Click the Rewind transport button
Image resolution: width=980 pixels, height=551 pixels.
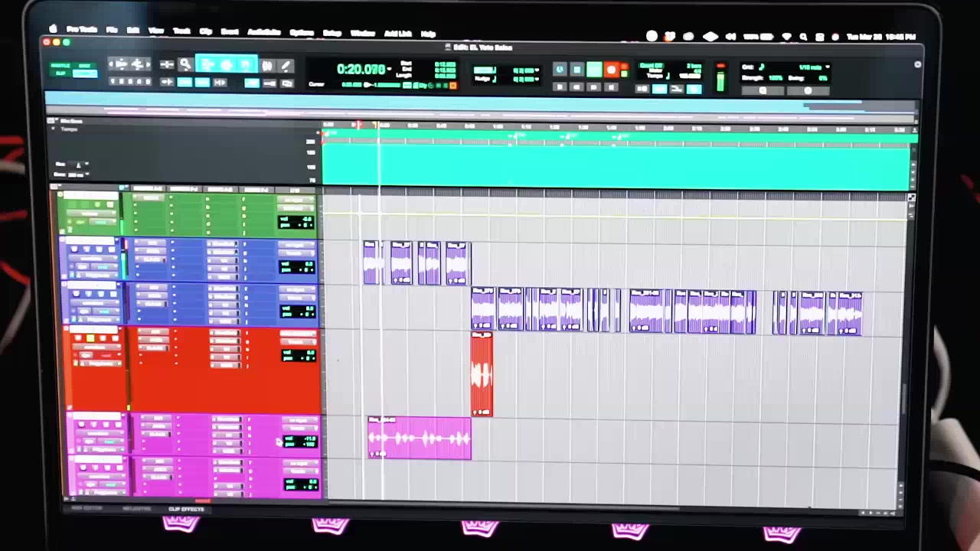tap(577, 87)
